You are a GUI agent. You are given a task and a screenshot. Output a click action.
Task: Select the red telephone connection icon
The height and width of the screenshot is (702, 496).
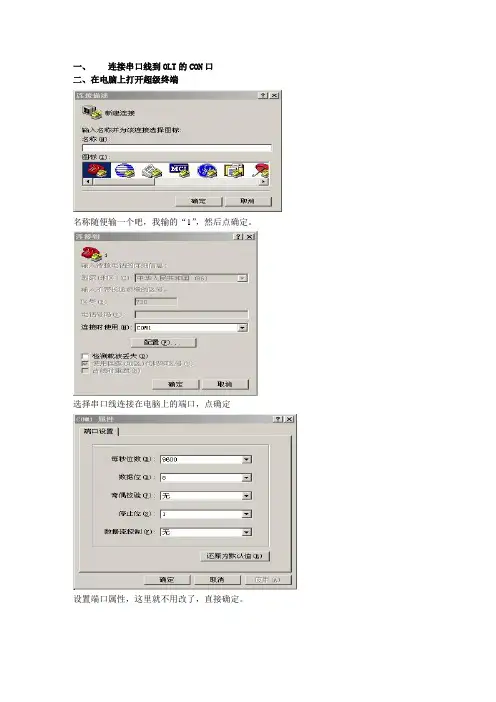(96, 170)
